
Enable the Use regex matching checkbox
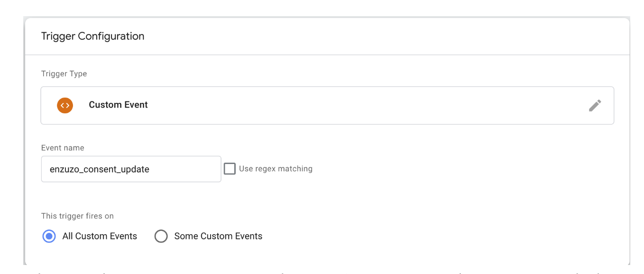pos(230,168)
